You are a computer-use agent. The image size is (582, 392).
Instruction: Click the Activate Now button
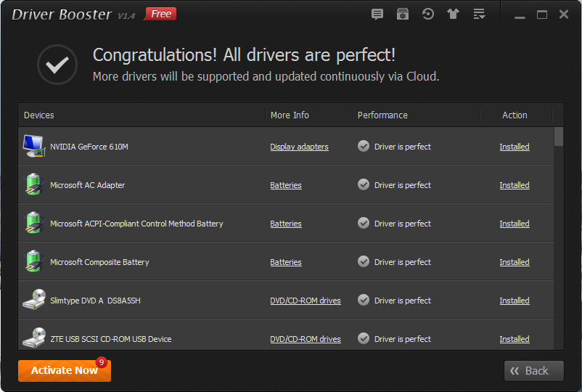tap(65, 370)
